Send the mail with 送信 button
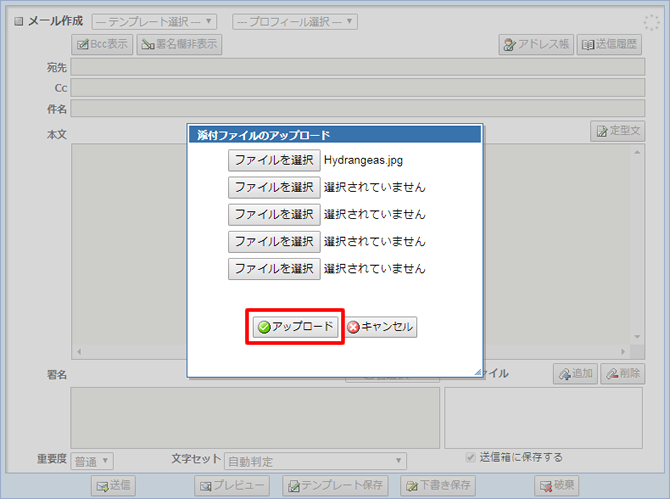Screen dimensions: 670x499 click(x=113, y=485)
